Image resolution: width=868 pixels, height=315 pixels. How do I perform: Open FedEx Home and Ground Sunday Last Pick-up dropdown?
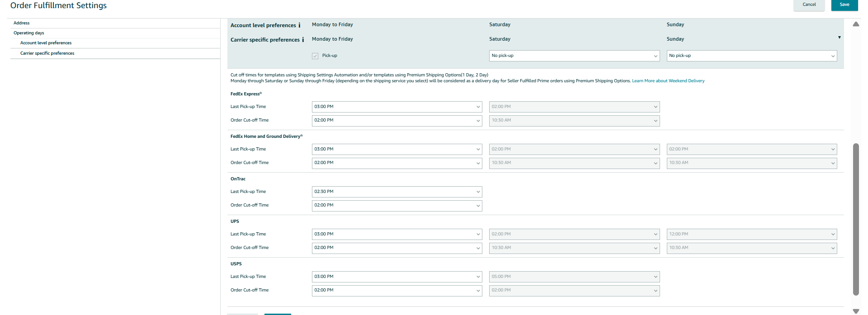click(x=752, y=150)
